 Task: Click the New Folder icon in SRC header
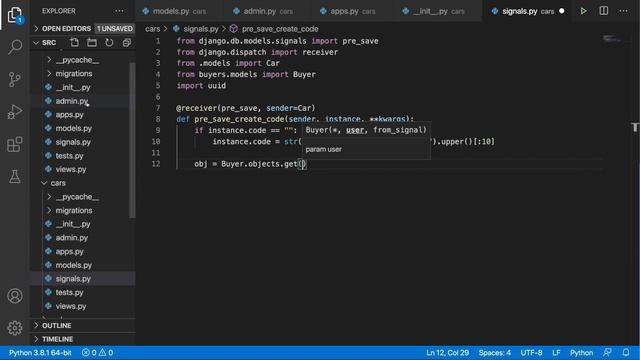tap(92, 42)
